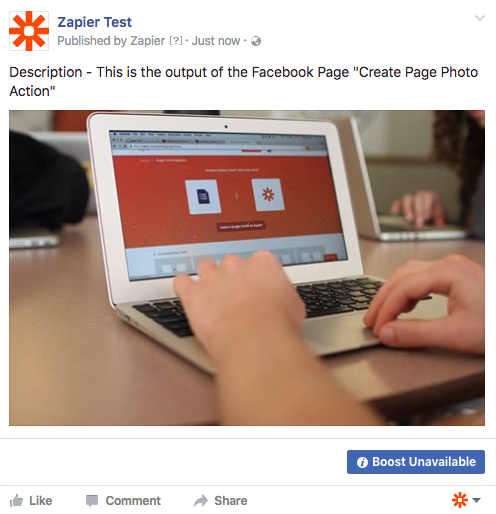496x514 pixels.
Task: Click the post description text
Action: pos(244,82)
